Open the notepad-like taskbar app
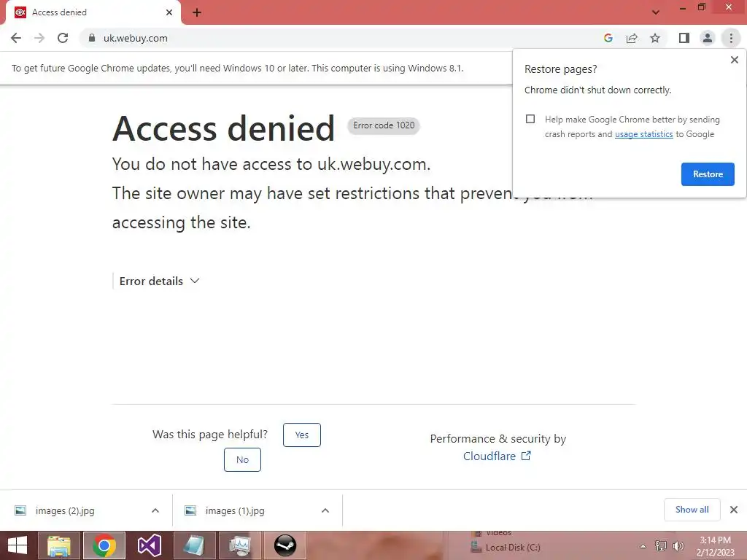The width and height of the screenshot is (747, 560). (194, 545)
